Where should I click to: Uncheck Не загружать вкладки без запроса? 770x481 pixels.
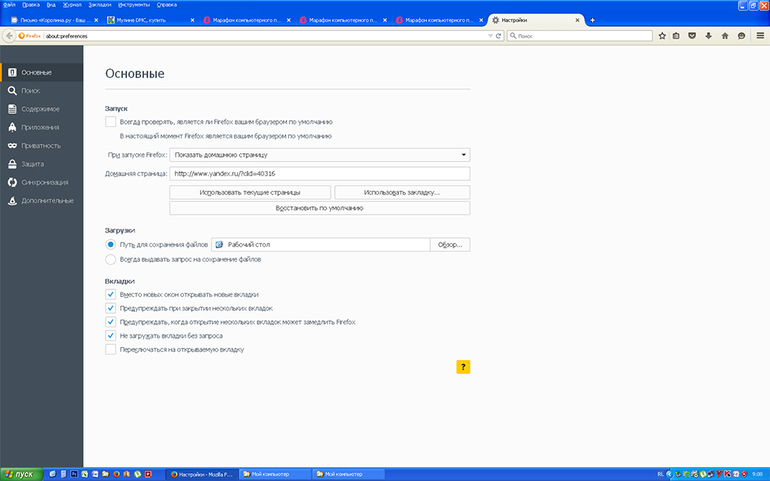click(110, 336)
